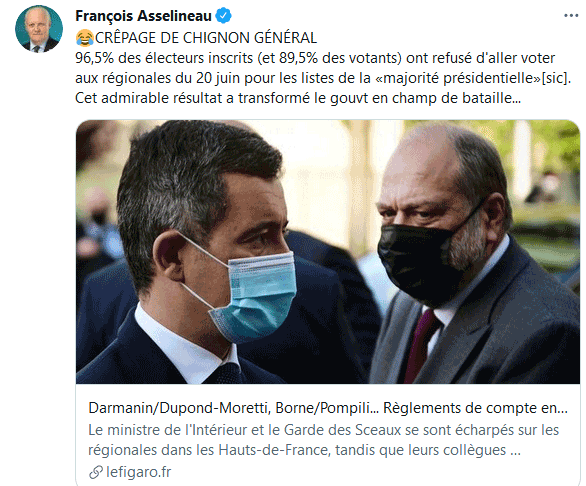Click the tweet line starting Cet admirable résultat
586x486 pixels.
[298, 98]
